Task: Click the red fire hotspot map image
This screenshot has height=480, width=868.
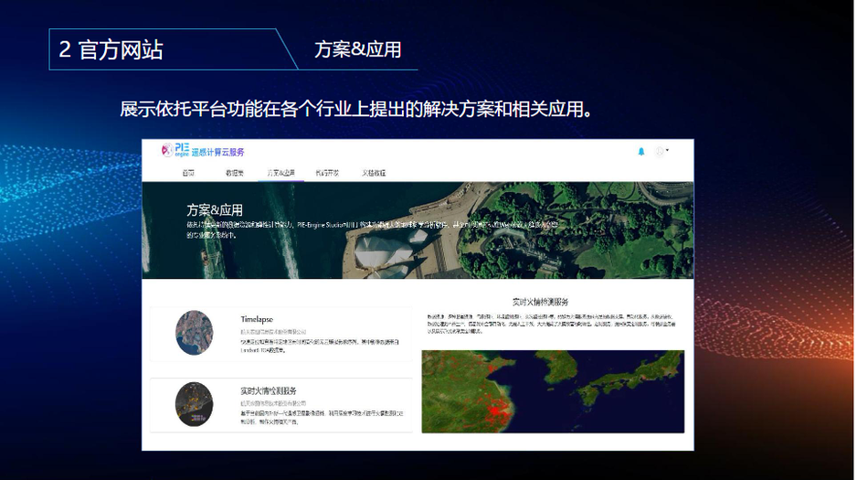Action: pyautogui.click(x=552, y=390)
